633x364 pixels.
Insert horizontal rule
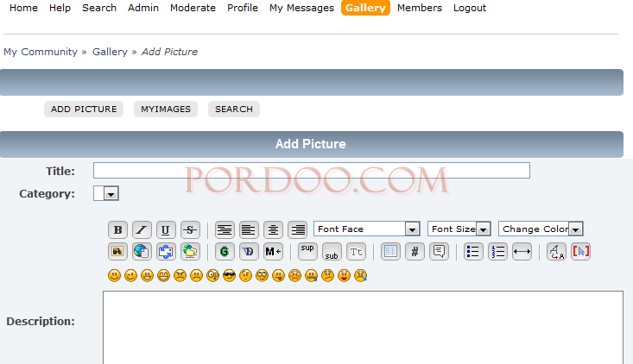click(x=522, y=252)
